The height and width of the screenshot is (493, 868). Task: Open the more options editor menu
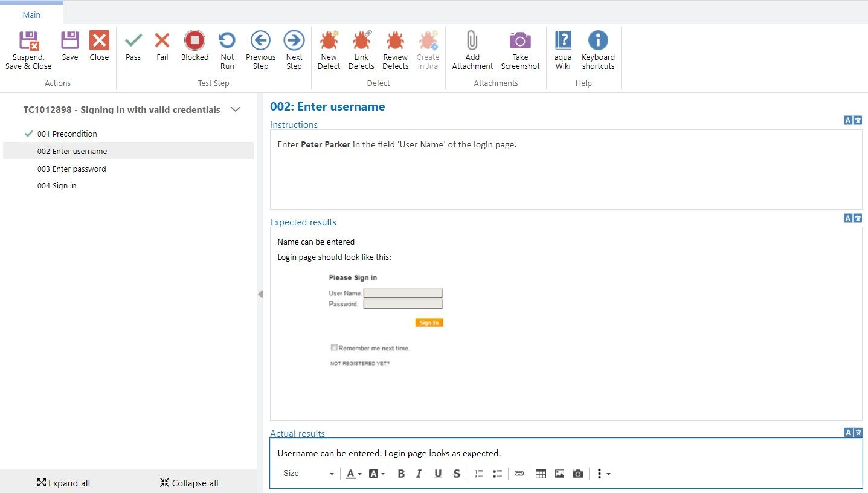(603, 474)
